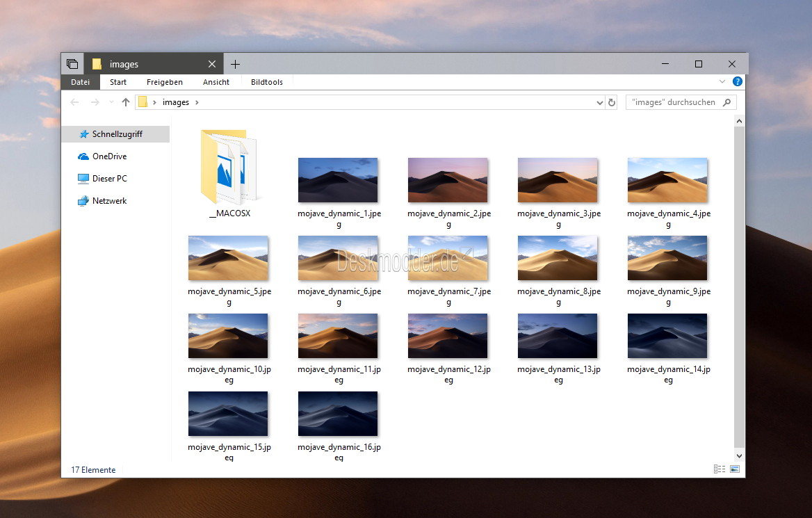Screen dimensions: 812x518
Task: Expand the chevron after images breadcrumb
Action: 197,102
